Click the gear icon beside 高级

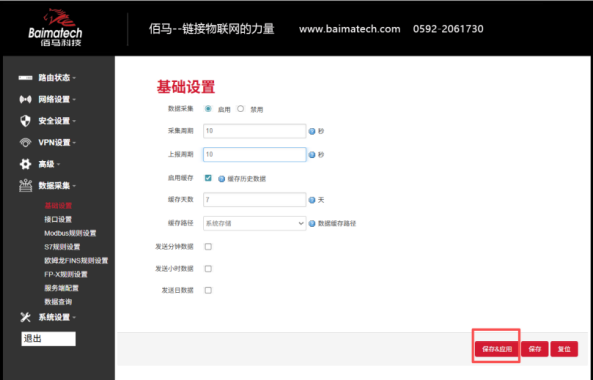tap(25, 164)
